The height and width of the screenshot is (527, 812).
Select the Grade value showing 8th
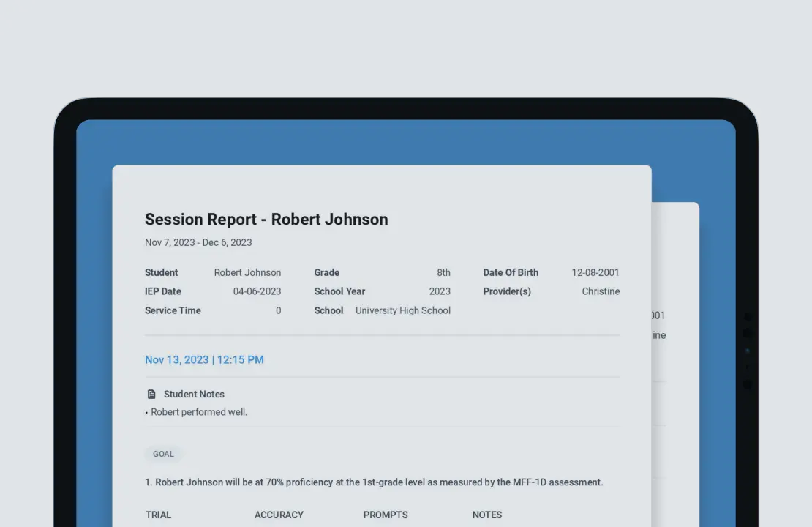443,272
